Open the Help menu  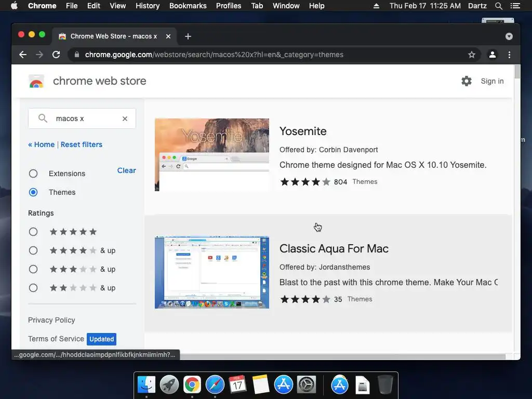point(316,6)
